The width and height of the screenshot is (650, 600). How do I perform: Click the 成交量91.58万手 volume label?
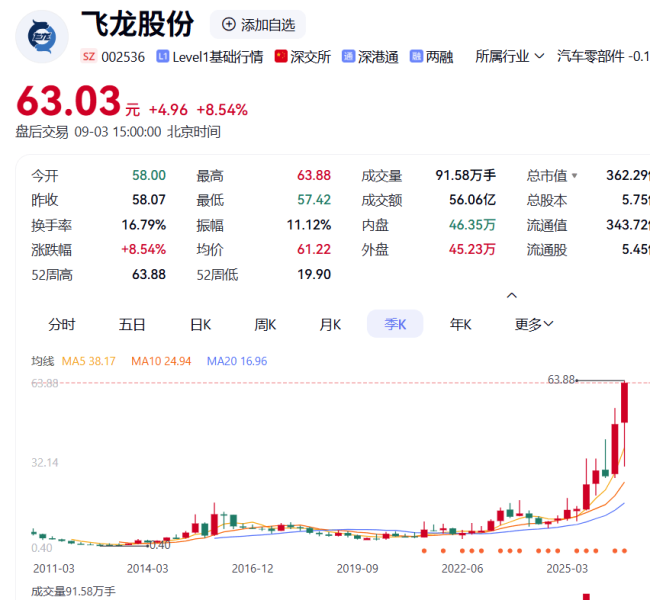pyautogui.click(x=73, y=591)
